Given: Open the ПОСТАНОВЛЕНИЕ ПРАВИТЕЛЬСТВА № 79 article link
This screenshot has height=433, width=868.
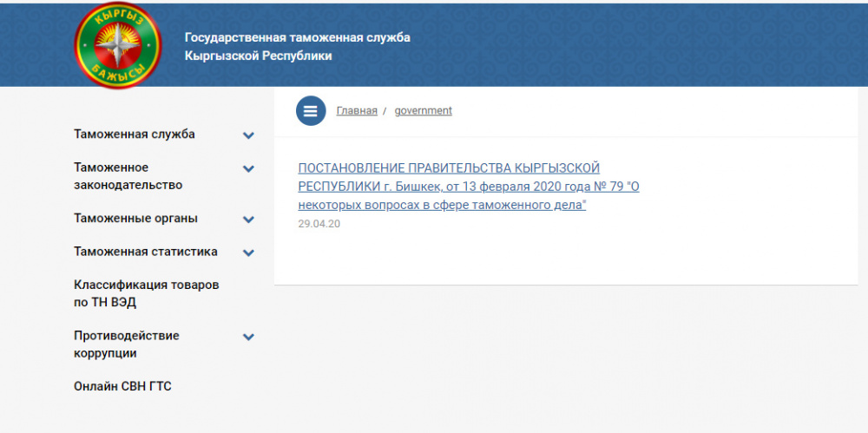Looking at the screenshot, I should pos(468,187).
